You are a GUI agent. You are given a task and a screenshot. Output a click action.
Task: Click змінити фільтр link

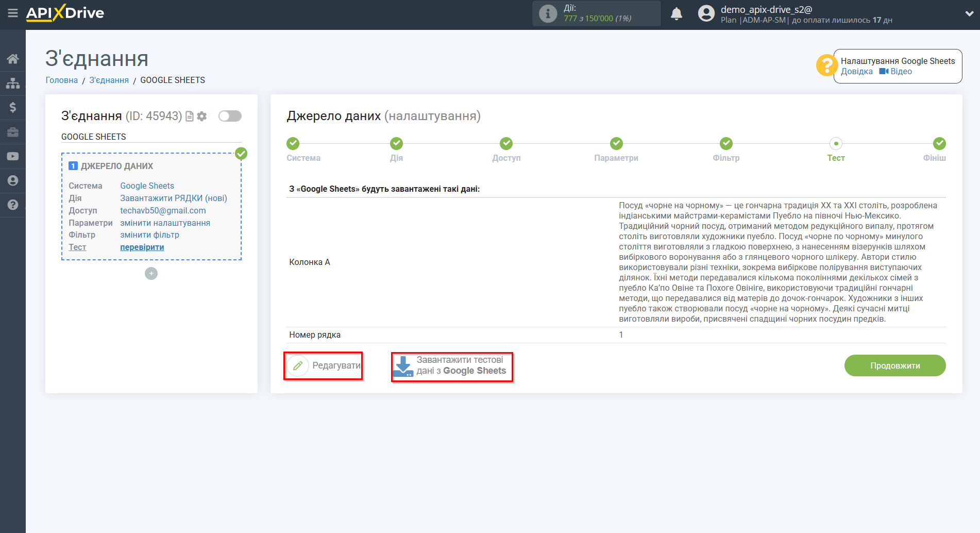[x=150, y=235]
